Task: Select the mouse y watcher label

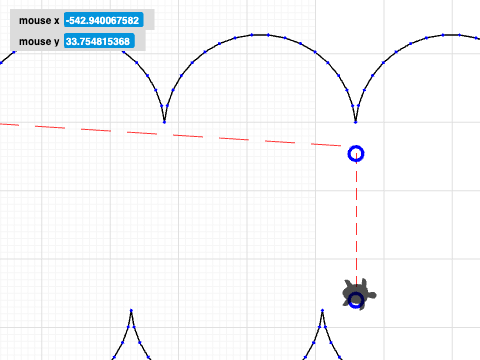Action: pyautogui.click(x=39, y=41)
